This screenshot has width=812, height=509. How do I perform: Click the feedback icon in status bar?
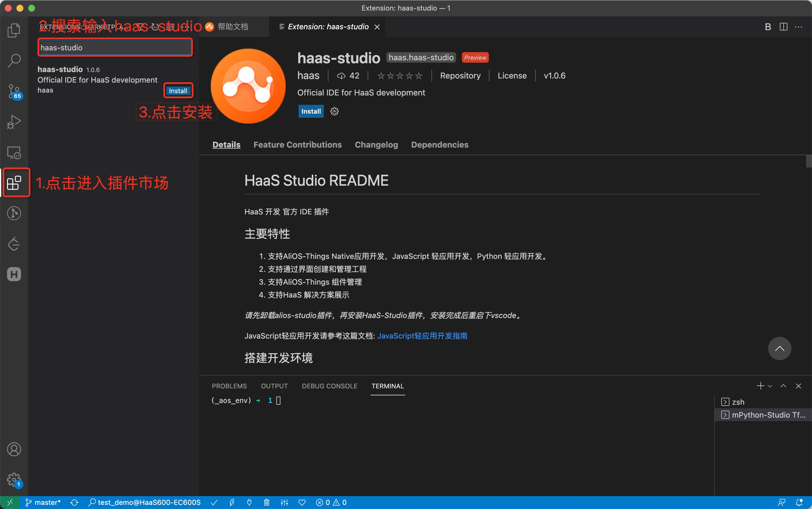[782, 503]
